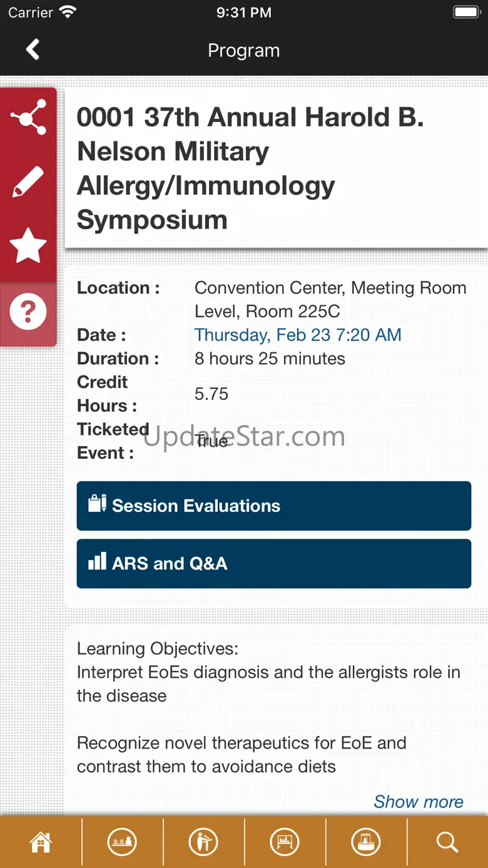Open ARS and Q&A
The height and width of the screenshot is (868, 488).
tap(273, 563)
